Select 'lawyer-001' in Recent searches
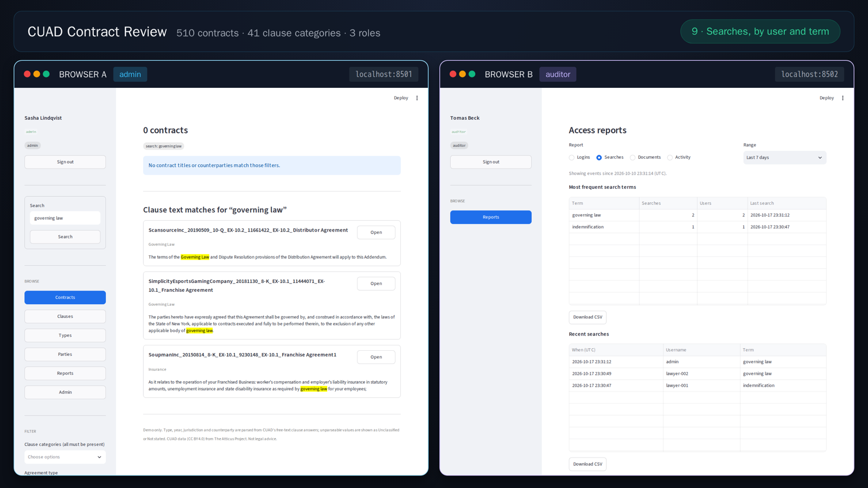The width and height of the screenshot is (868, 488). (x=677, y=386)
